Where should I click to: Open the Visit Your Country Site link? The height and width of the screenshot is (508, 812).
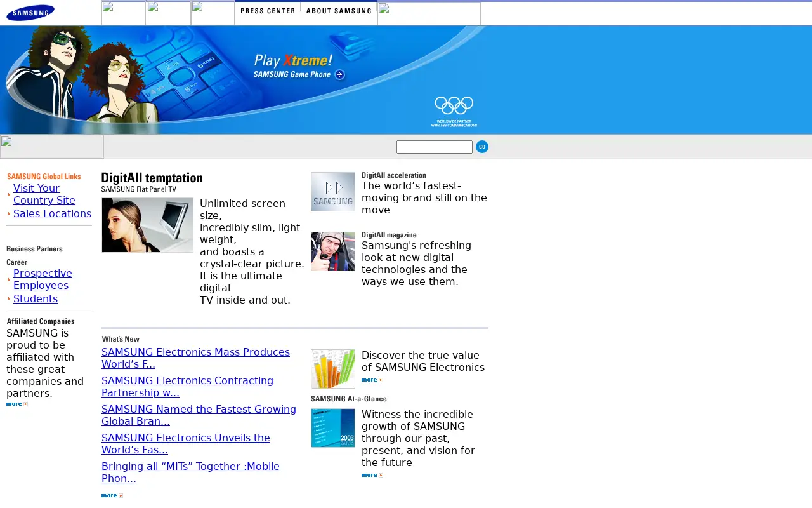44,194
